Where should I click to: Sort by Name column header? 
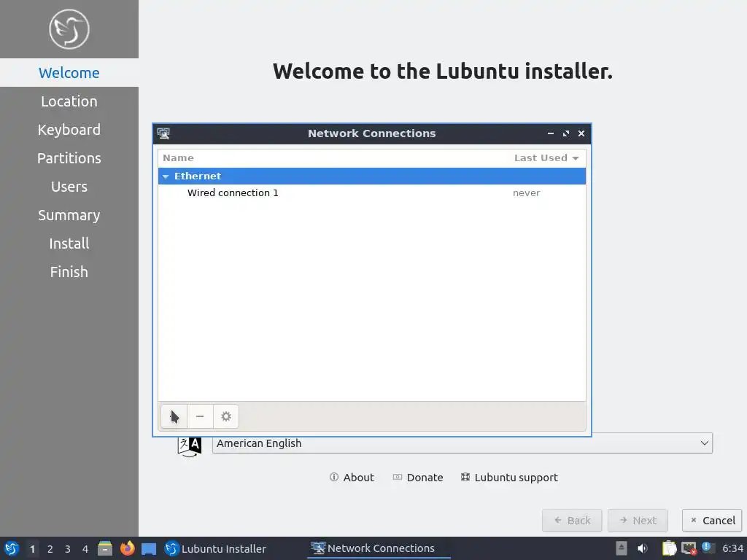(178, 158)
